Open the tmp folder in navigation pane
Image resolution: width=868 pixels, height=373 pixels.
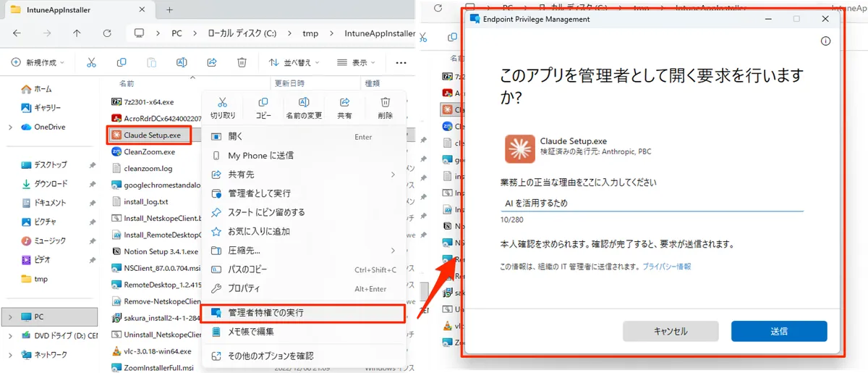34,279
